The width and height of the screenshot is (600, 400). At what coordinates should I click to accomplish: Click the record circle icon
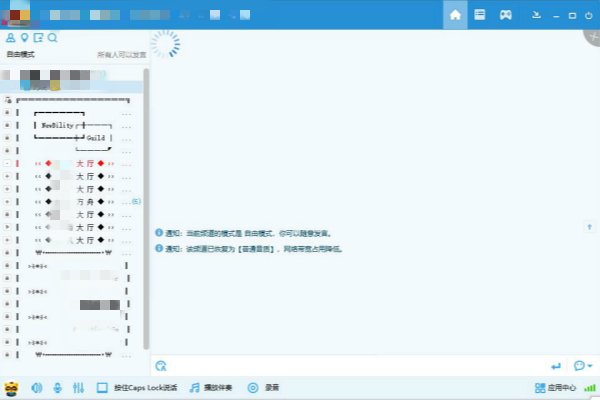253,388
